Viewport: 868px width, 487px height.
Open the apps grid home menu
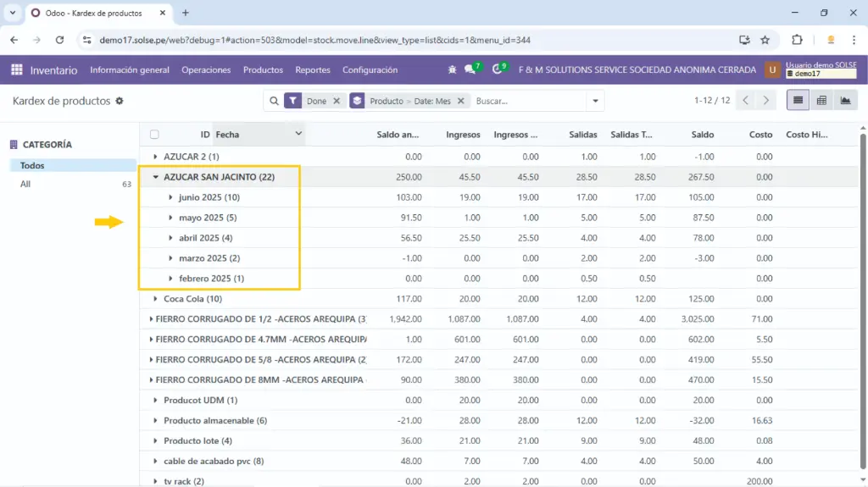click(16, 70)
